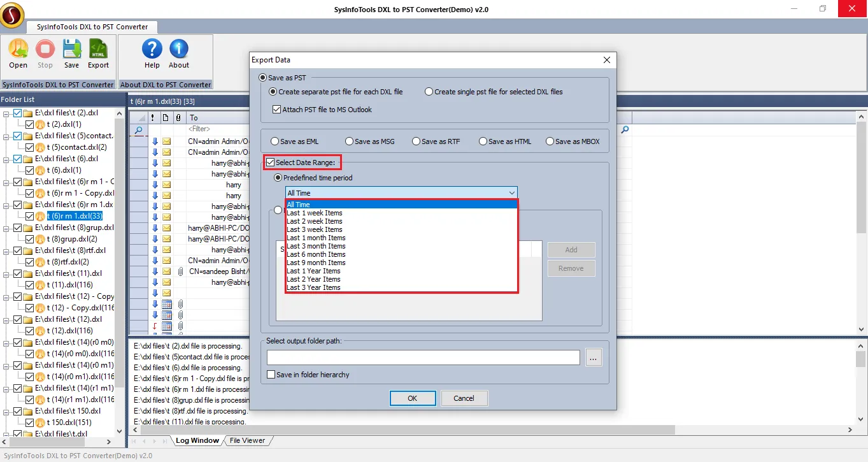The height and width of the screenshot is (462, 868).
Task: Click the paperclip icon on CN=sandeep Bisht row
Action: pyautogui.click(x=181, y=271)
